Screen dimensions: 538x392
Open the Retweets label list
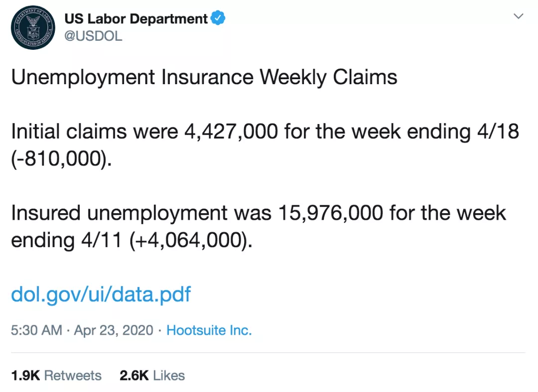pos(73,376)
